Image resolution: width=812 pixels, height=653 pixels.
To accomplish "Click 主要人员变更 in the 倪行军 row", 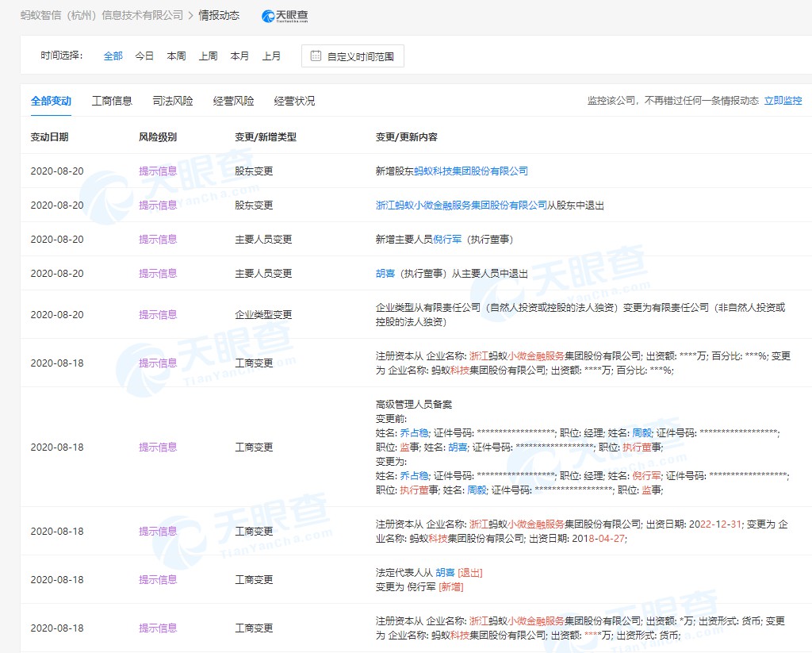I will [x=263, y=240].
